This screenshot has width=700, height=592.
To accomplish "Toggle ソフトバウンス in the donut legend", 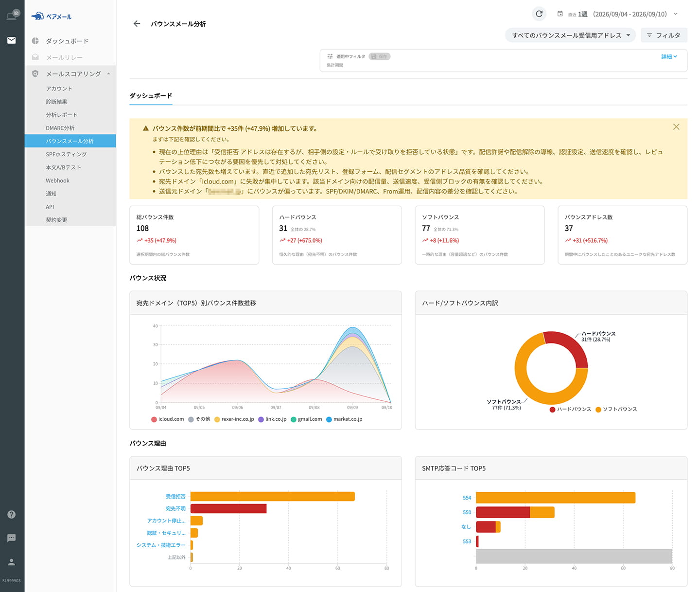I will [616, 410].
